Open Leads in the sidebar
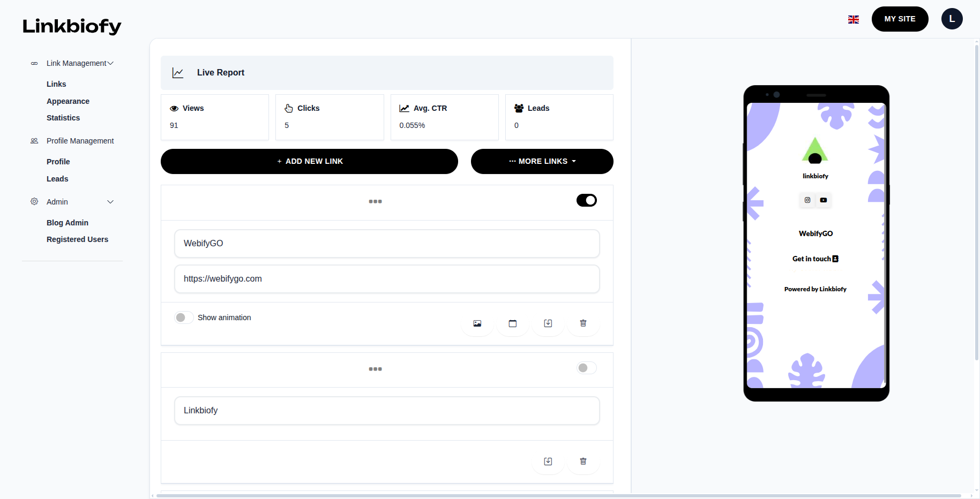Image resolution: width=980 pixels, height=499 pixels. [x=57, y=179]
